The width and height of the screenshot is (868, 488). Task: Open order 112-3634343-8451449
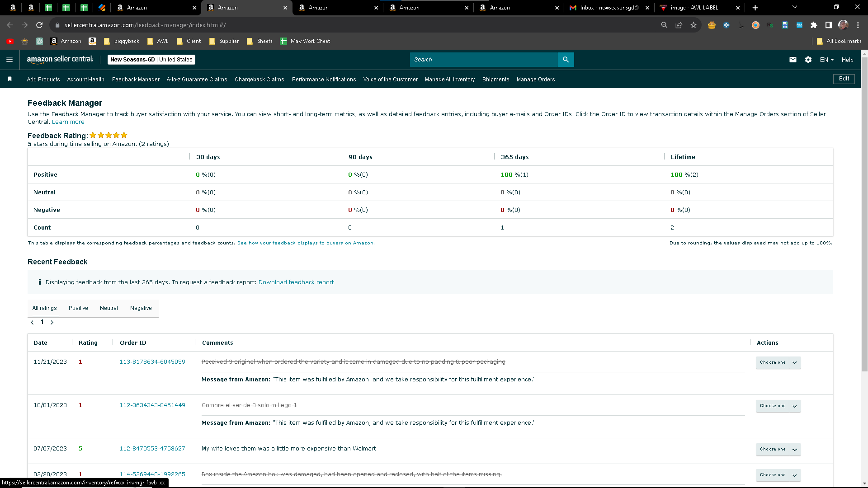pos(152,405)
